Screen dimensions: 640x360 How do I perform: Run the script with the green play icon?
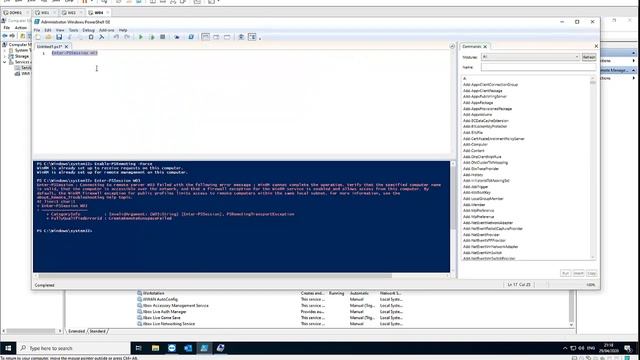141,37
